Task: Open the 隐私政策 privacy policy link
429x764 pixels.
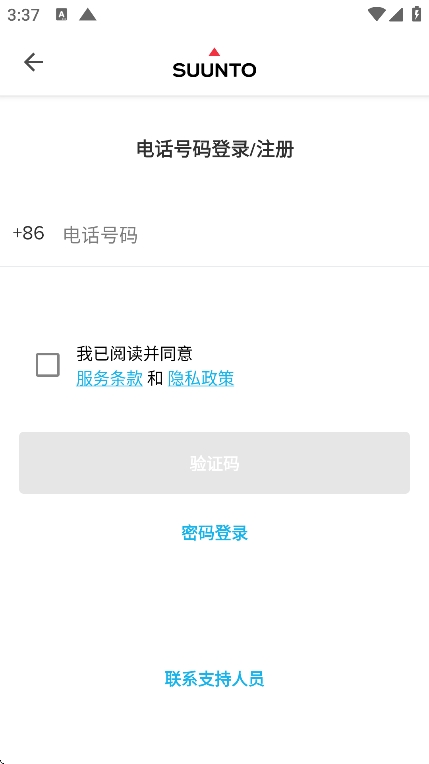Action: point(201,378)
